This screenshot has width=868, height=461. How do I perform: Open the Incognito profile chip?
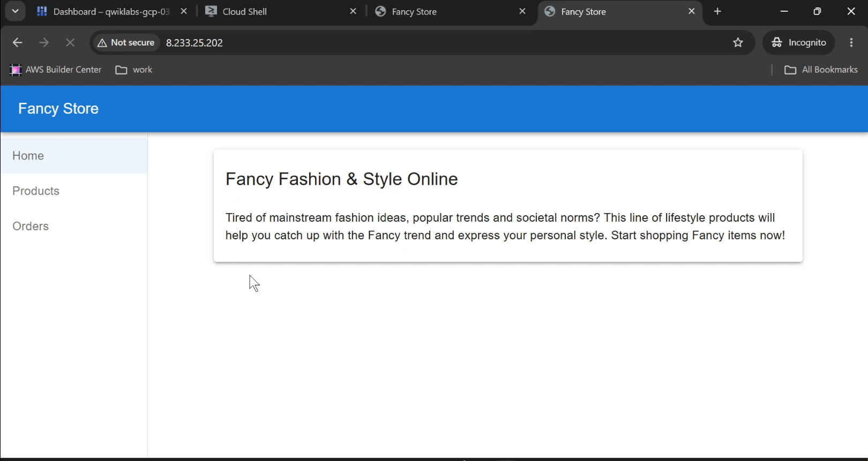(x=799, y=43)
